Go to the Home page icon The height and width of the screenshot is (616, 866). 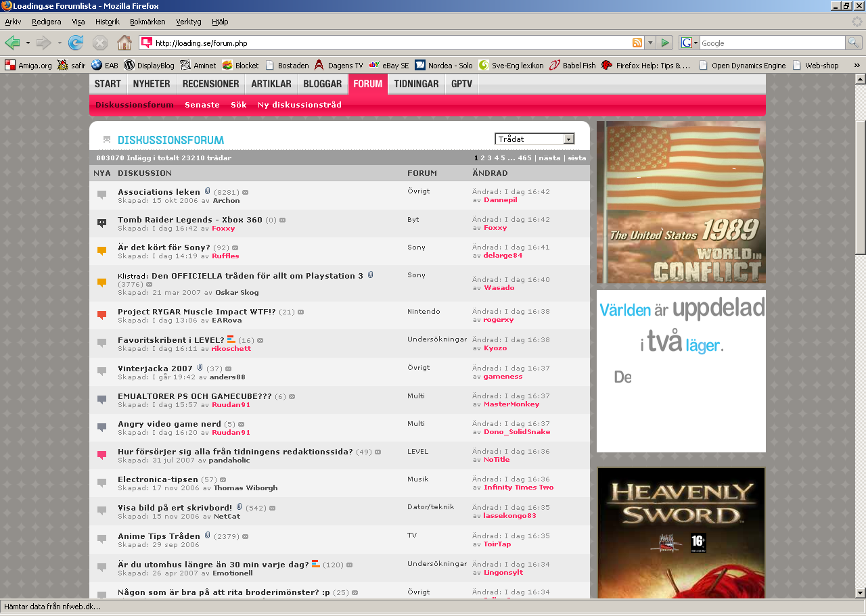point(124,43)
